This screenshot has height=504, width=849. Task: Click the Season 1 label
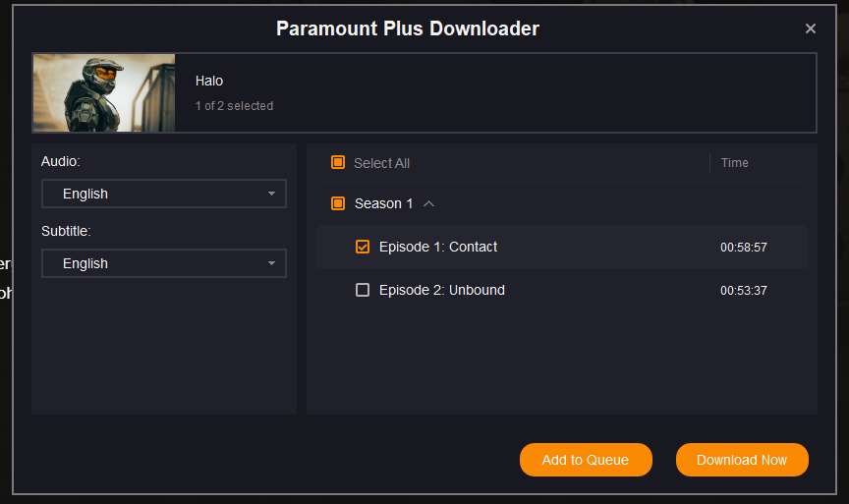coord(384,203)
